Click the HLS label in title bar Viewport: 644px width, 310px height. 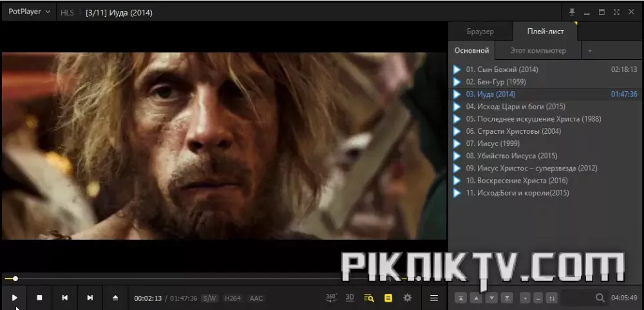68,13
